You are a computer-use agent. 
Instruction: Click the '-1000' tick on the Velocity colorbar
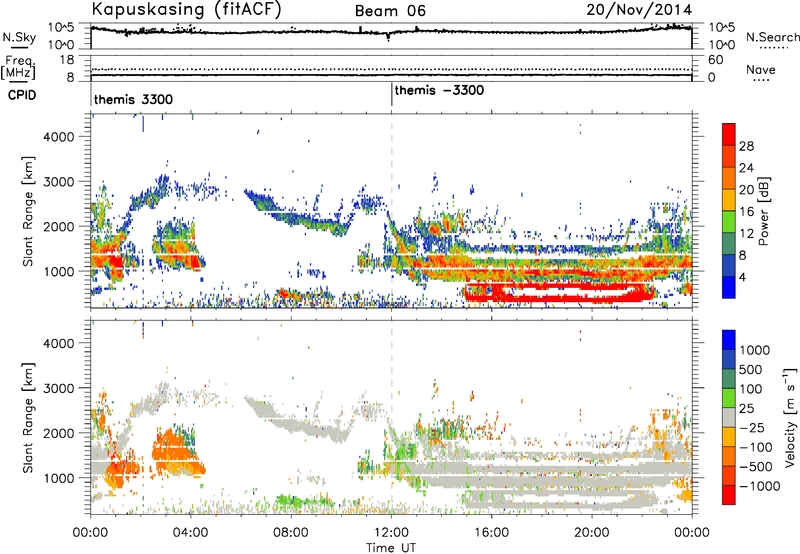[x=759, y=486]
